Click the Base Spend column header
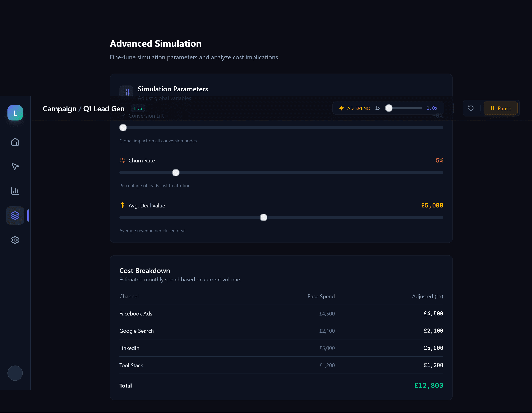Image resolution: width=532 pixels, height=413 pixels. pyautogui.click(x=321, y=297)
